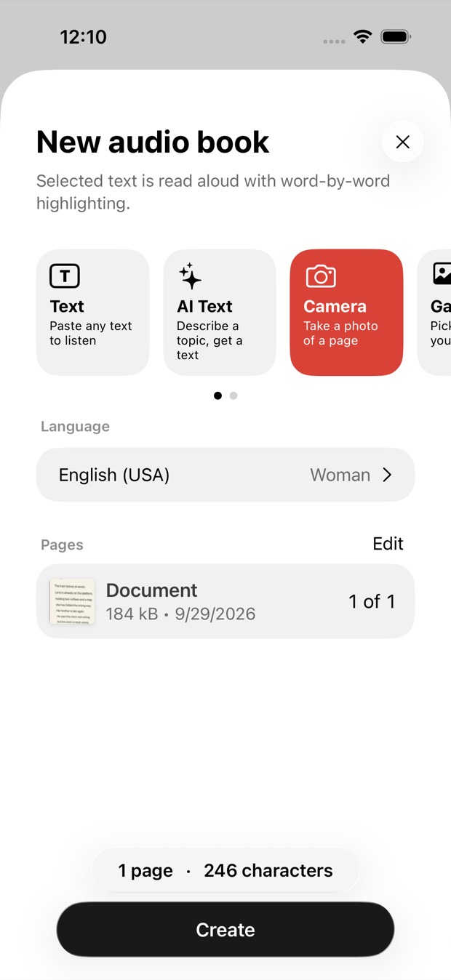Tap the gallery picture icon
The image size is (451, 980).
tap(442, 274)
